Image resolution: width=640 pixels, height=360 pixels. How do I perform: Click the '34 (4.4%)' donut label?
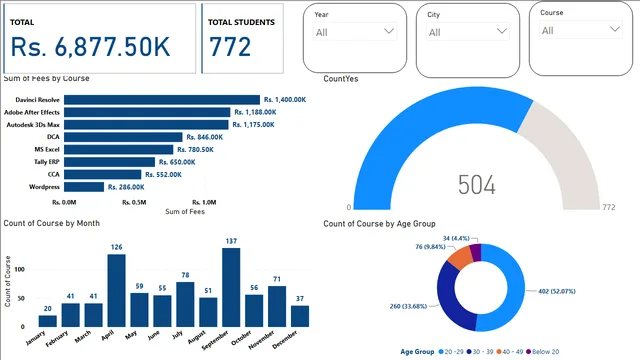click(x=456, y=238)
